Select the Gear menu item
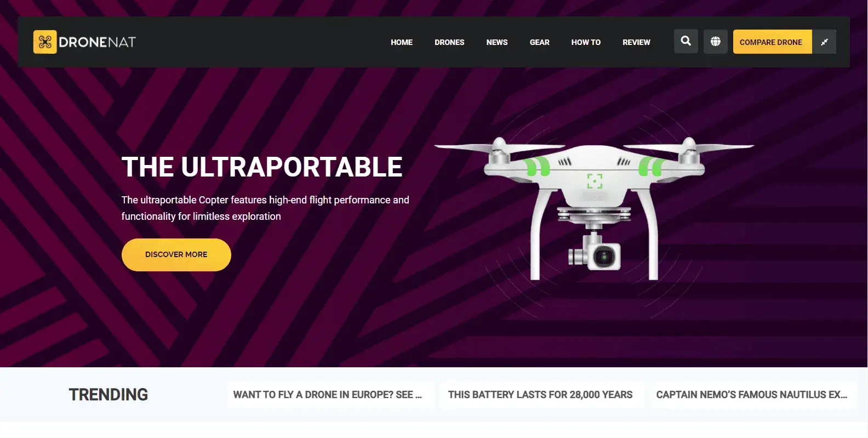Viewport: 868px width, 438px height. tap(540, 42)
